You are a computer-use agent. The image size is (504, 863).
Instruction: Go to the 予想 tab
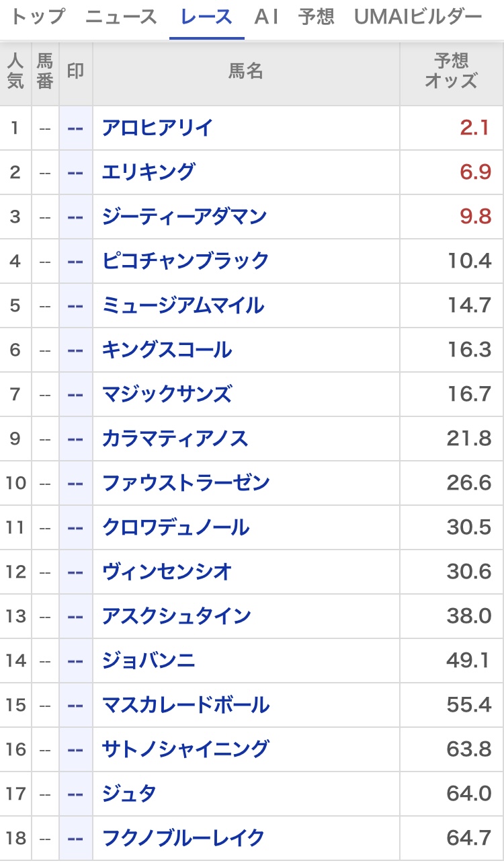pos(316,17)
